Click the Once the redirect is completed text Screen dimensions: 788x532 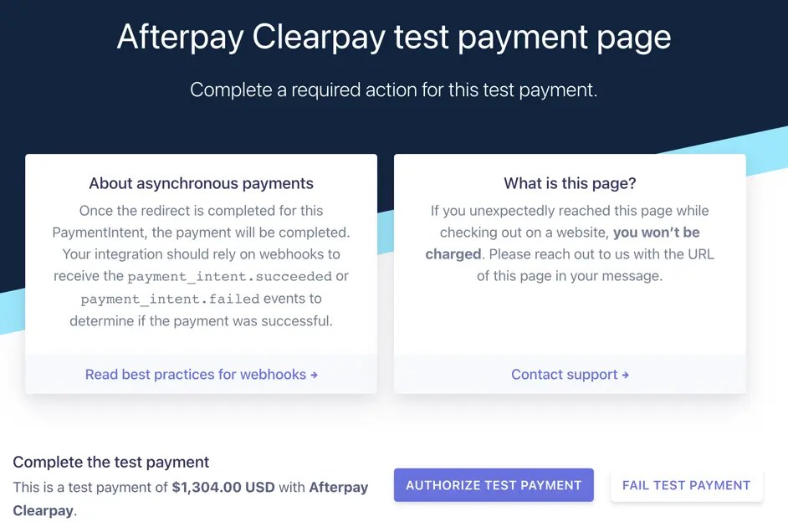point(201,211)
